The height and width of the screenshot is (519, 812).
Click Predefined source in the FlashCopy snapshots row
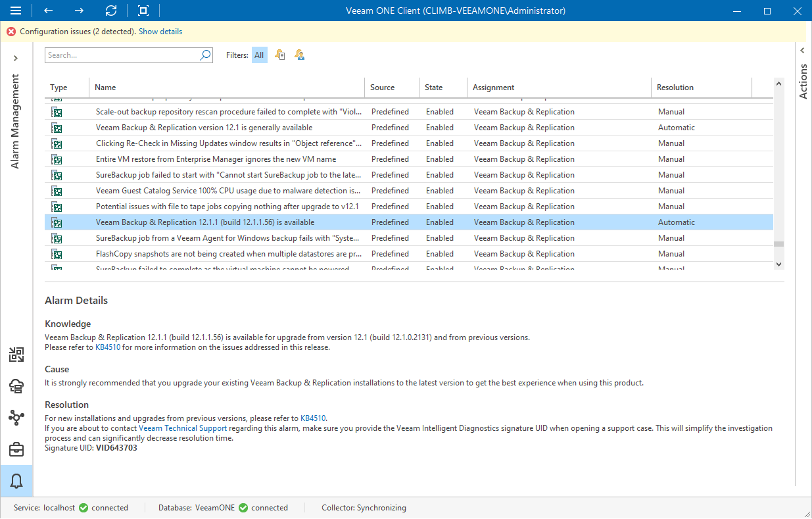[x=390, y=254]
